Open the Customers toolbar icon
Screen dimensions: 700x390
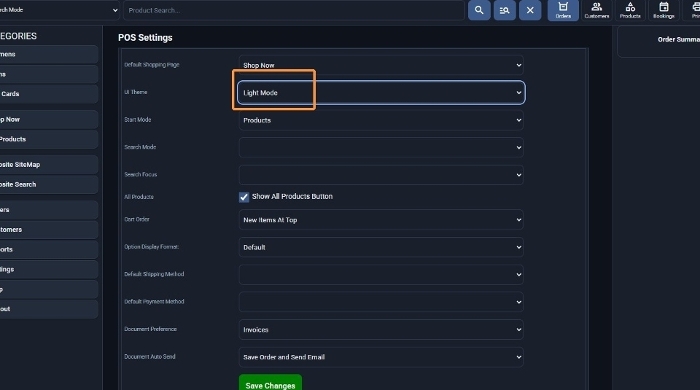tap(597, 10)
